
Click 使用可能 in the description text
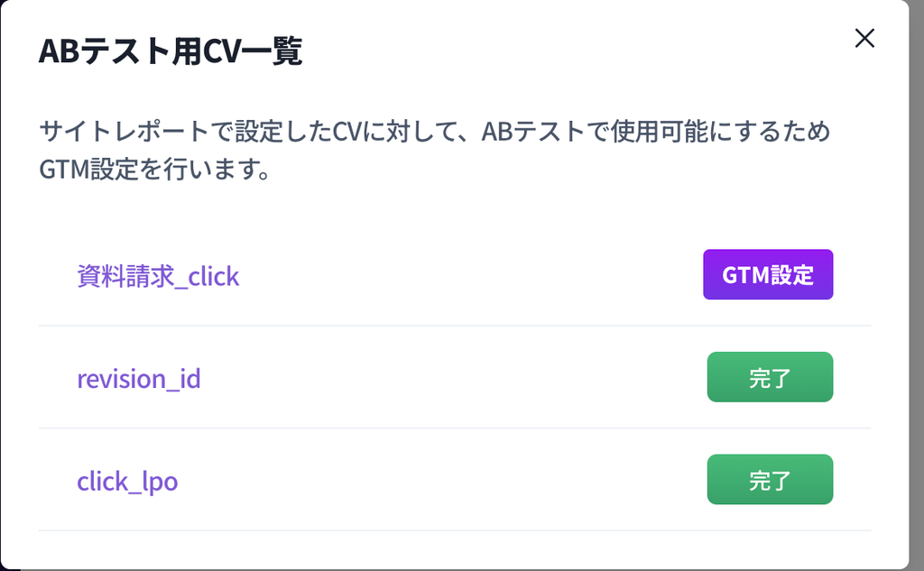click(x=671, y=132)
